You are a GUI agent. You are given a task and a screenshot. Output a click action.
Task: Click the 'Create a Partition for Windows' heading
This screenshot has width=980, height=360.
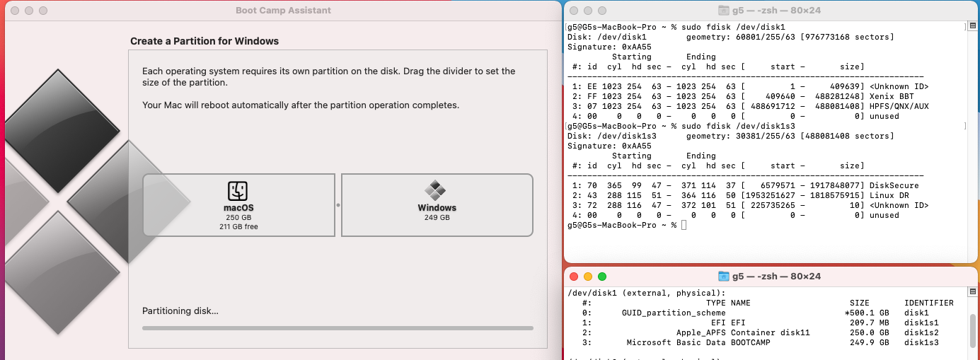[x=204, y=41]
